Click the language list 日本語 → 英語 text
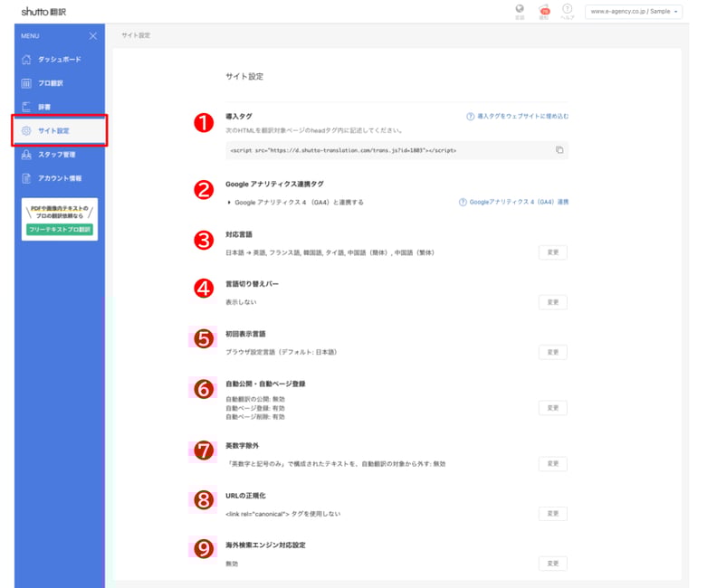707x588 pixels. (330, 252)
